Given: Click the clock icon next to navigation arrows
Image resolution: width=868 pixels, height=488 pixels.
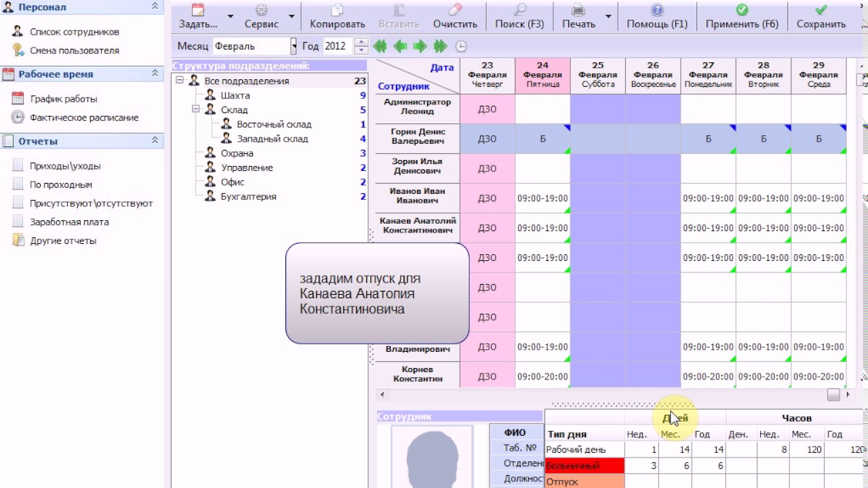Looking at the screenshot, I should coord(461,46).
